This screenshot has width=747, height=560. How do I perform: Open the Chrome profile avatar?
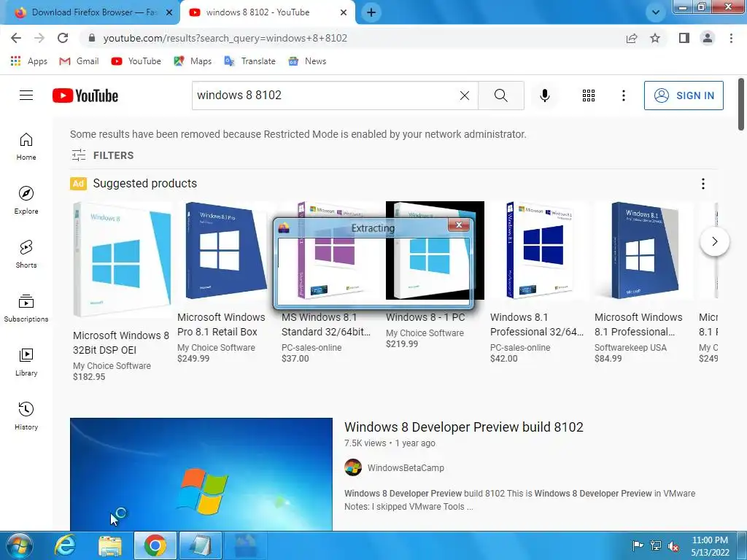coord(708,38)
